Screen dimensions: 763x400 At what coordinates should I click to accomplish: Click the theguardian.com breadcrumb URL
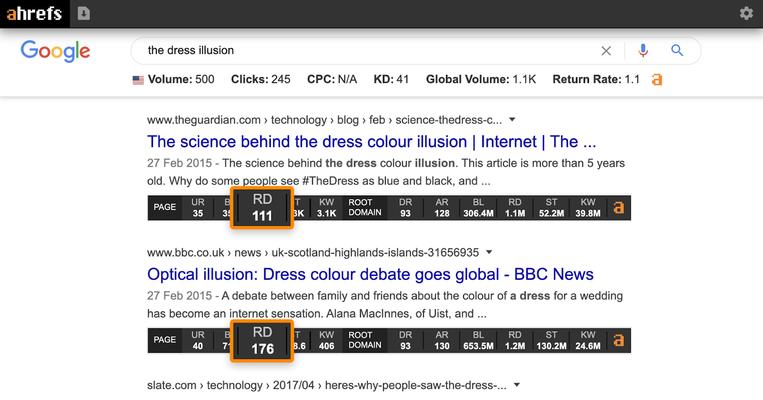(324, 120)
